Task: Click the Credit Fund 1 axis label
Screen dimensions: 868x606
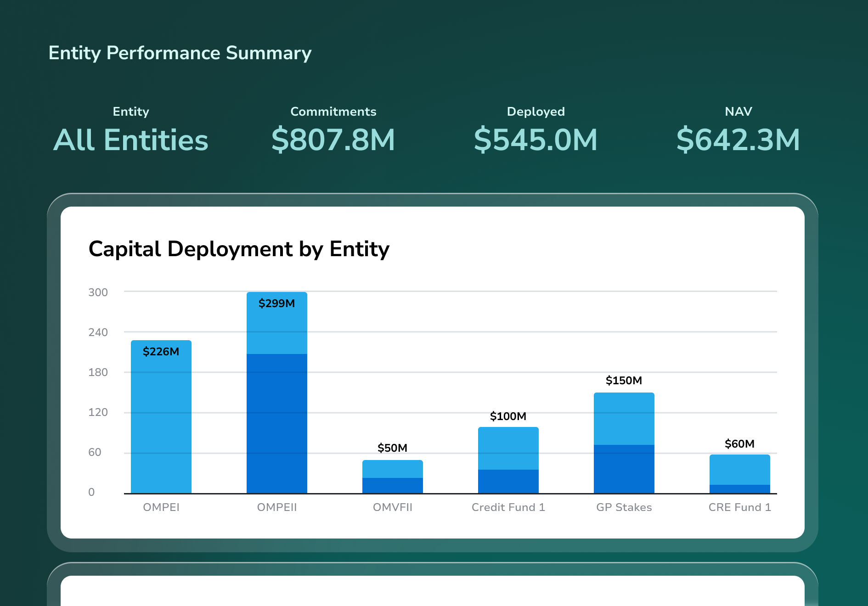Action: click(508, 507)
